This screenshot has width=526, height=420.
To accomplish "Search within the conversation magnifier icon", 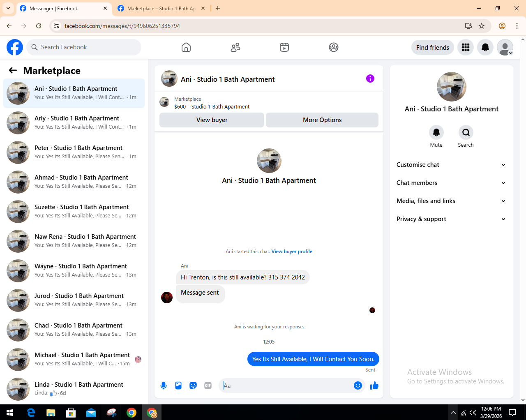I will coord(466,132).
